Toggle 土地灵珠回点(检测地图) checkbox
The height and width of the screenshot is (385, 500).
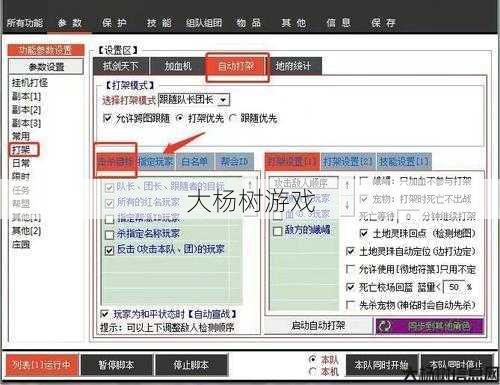pos(364,233)
